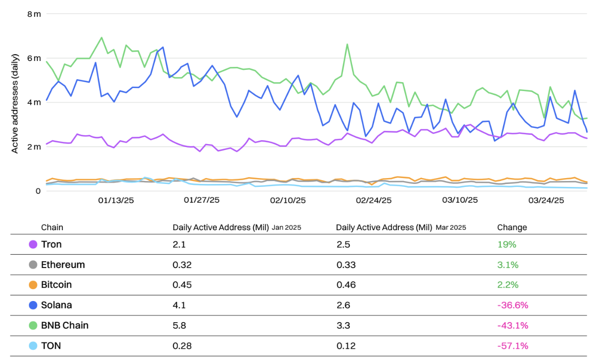The width and height of the screenshot is (597, 364).
Task: Click the "01/13/25" x-axis date
Action: (116, 200)
